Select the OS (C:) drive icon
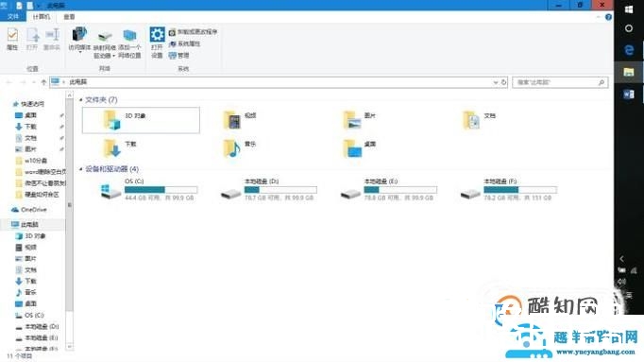This screenshot has width=644, height=362. (x=110, y=191)
